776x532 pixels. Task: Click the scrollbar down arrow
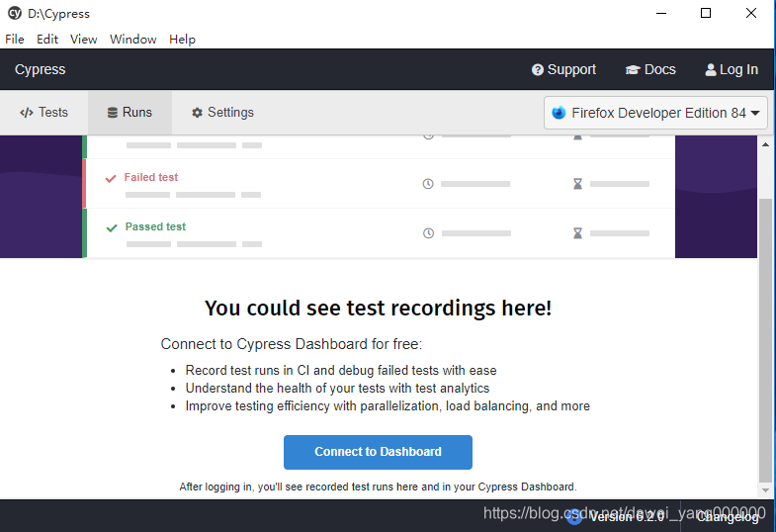click(765, 490)
